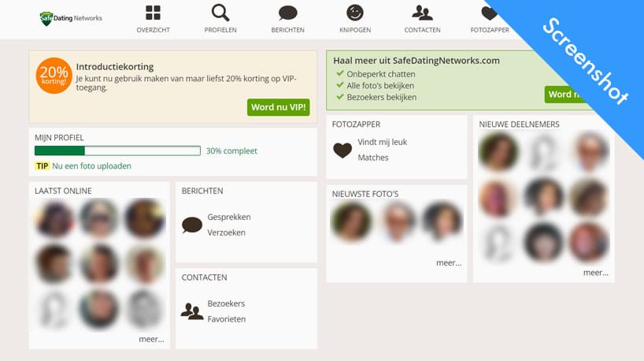This screenshot has height=361, width=644.
Task: Open the Nu een foto uploaden link
Action: (x=91, y=166)
